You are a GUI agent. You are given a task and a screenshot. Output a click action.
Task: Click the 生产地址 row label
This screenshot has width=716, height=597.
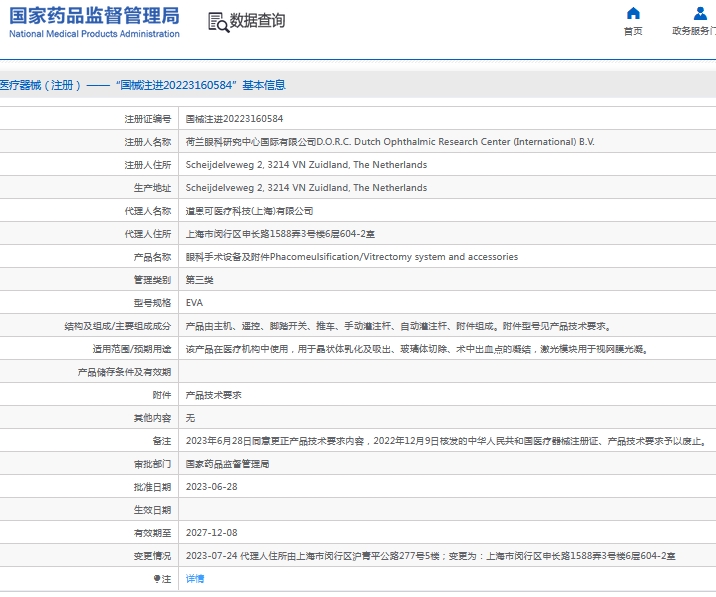coord(152,188)
